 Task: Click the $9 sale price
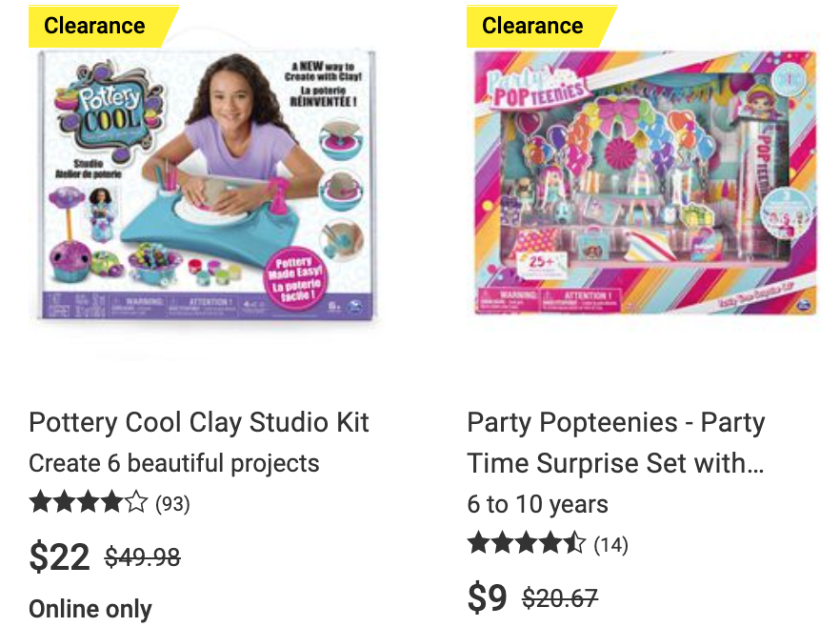(487, 597)
